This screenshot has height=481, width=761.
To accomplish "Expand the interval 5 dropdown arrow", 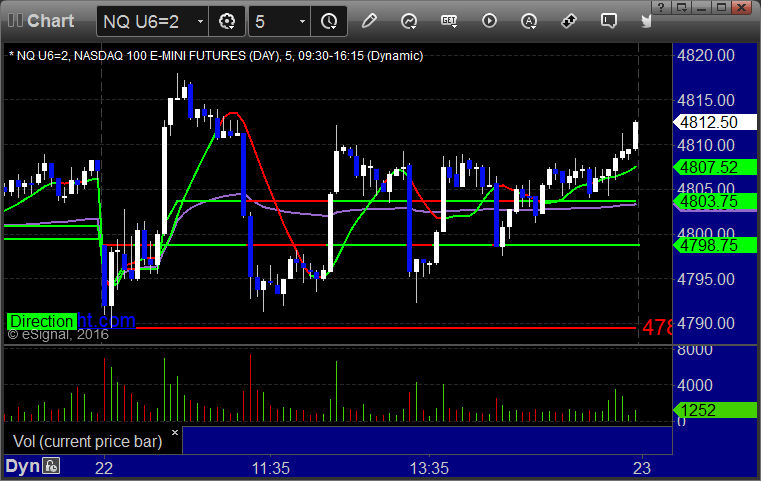I will 302,21.
